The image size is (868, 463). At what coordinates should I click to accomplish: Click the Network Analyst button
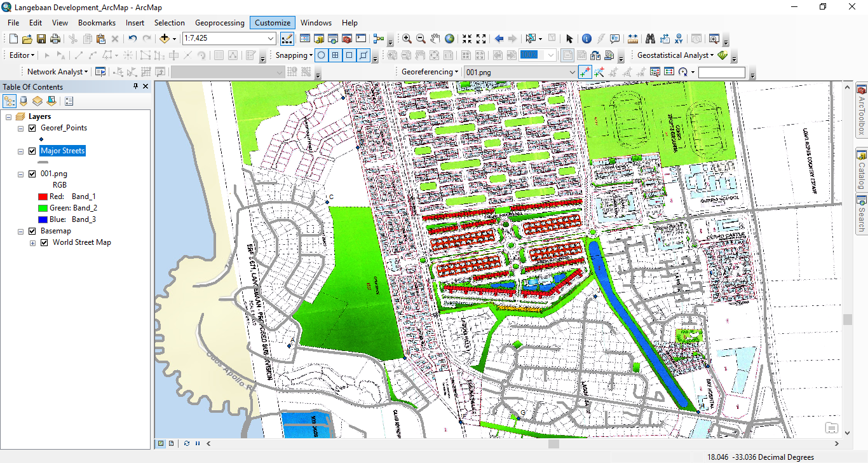56,71
